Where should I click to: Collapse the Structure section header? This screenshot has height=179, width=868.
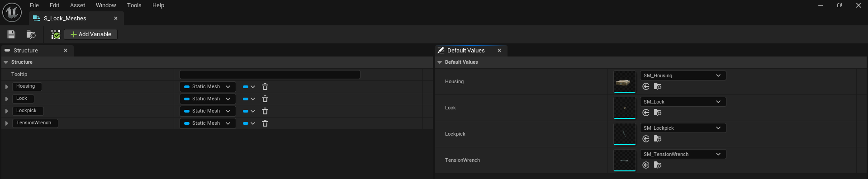click(x=6, y=62)
